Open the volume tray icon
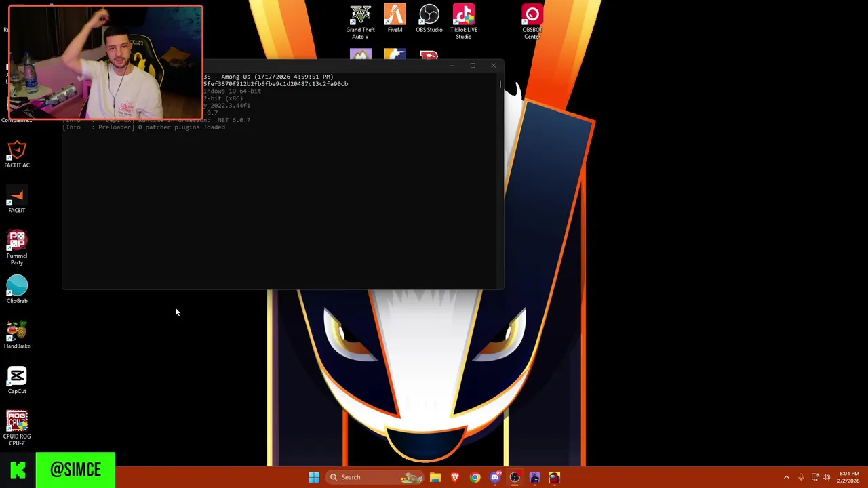 pos(827,477)
